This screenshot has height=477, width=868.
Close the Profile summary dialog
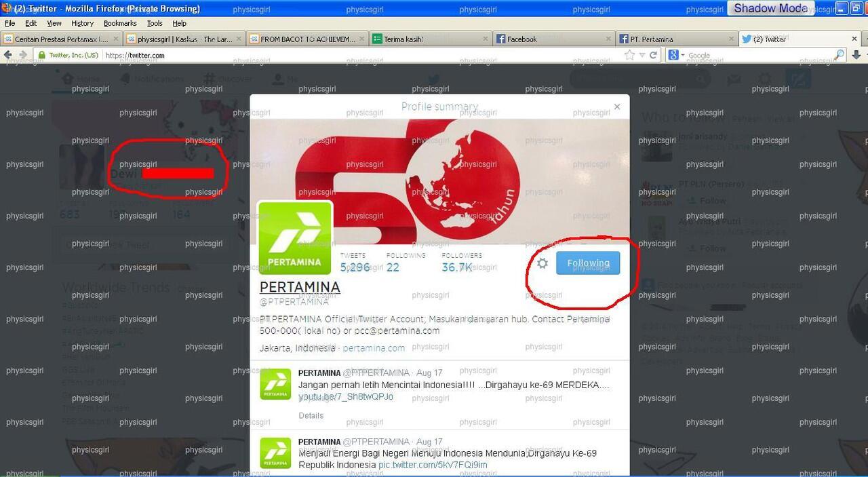pos(617,107)
